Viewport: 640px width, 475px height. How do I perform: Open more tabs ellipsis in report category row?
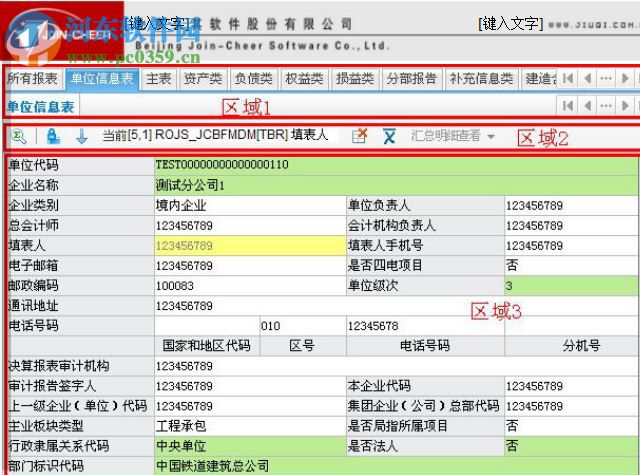[606, 78]
